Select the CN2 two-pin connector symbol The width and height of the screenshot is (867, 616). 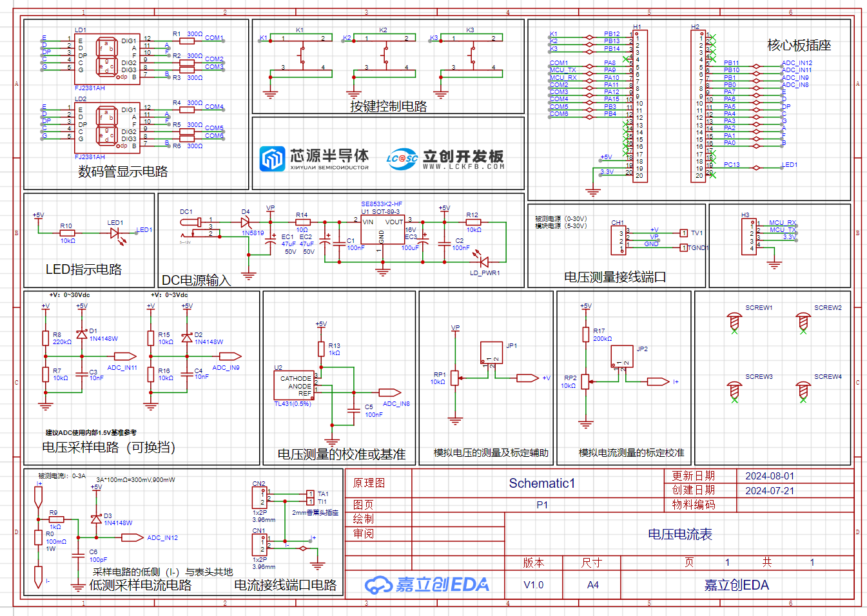coord(259,497)
